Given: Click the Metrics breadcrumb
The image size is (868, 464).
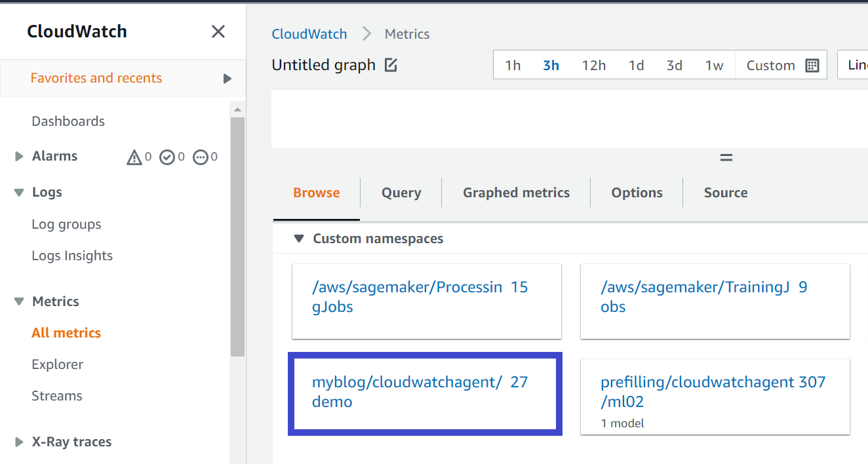Looking at the screenshot, I should (x=407, y=34).
